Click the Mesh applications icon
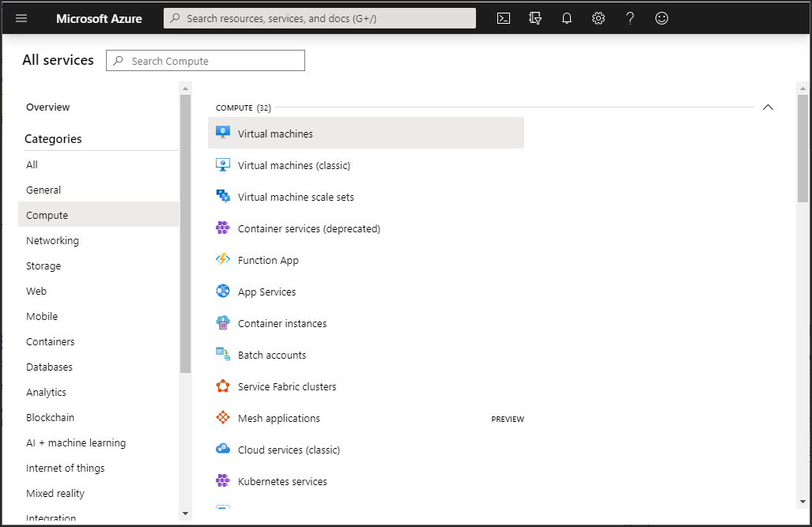Screen dimensions: 812x527 point(223,417)
